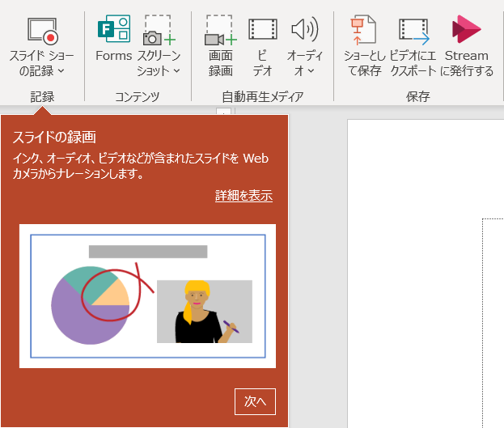Publish with Stream に発行する
Image resolution: width=504 pixels, height=428 pixels.
(x=467, y=45)
